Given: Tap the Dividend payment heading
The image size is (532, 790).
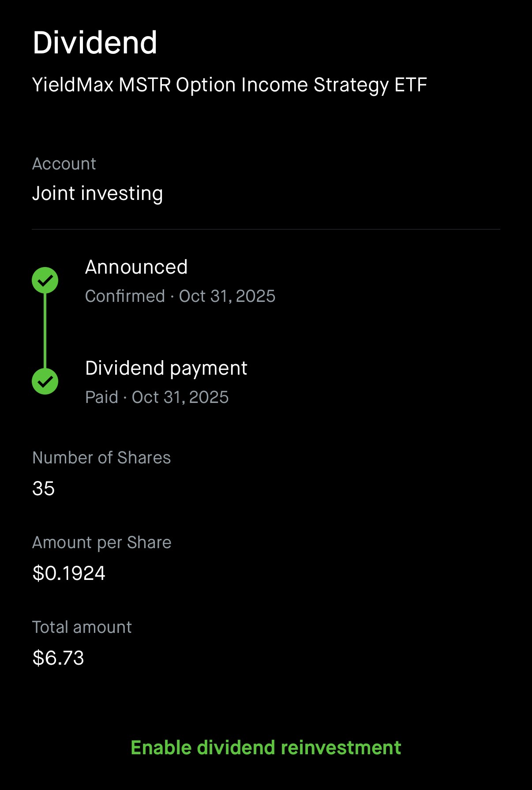Looking at the screenshot, I should pyautogui.click(x=166, y=368).
